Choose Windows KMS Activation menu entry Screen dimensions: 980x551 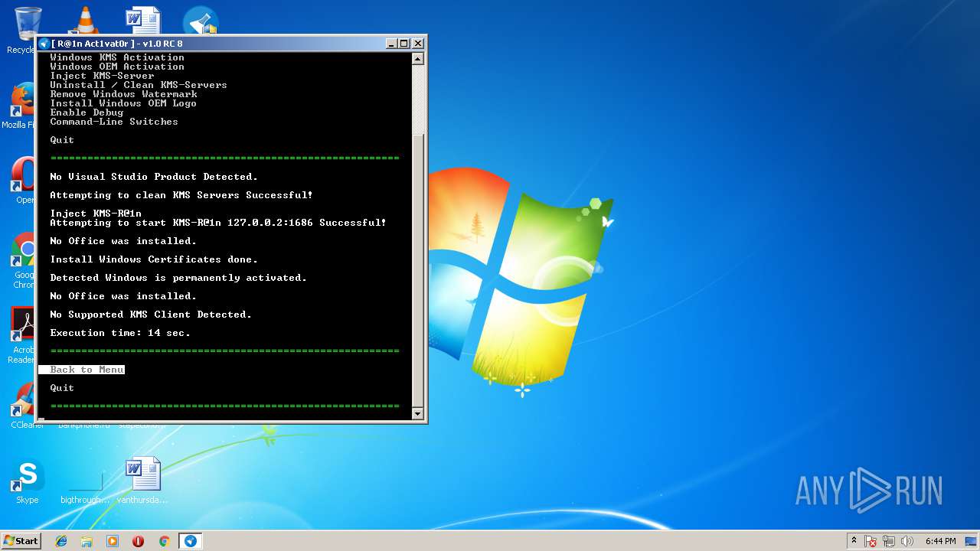117,57
